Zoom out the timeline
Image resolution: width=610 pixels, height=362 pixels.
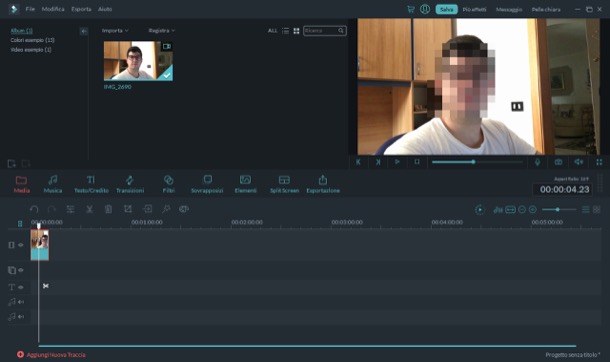(522, 210)
